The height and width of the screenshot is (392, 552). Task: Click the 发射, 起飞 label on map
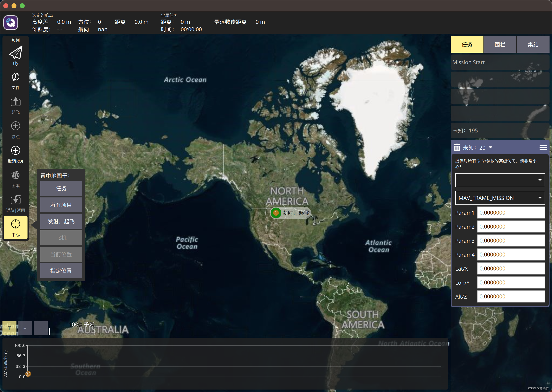click(x=296, y=213)
